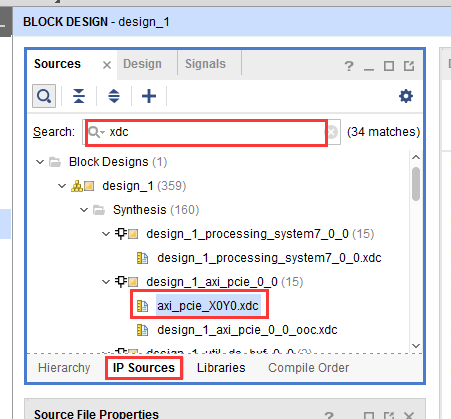Select axi_pcie_X0Y0.xdc file
This screenshot has height=419, width=451.
[x=208, y=306]
